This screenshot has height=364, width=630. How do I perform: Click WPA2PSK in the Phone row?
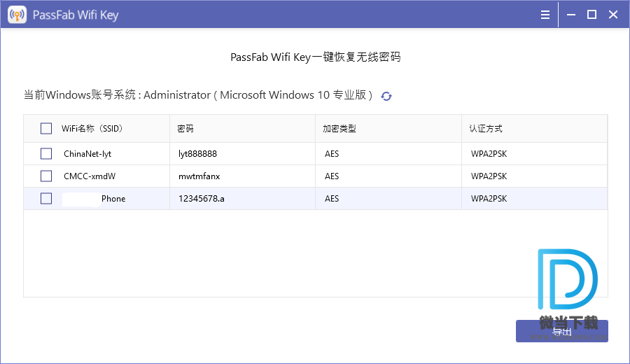[489, 199]
